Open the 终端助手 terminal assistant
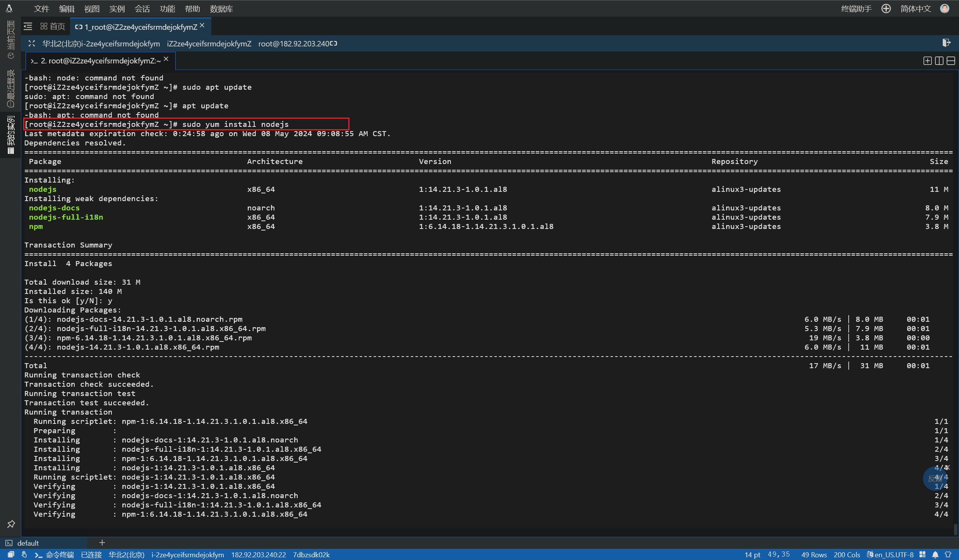Screen dimensions: 959x560 click(x=856, y=9)
